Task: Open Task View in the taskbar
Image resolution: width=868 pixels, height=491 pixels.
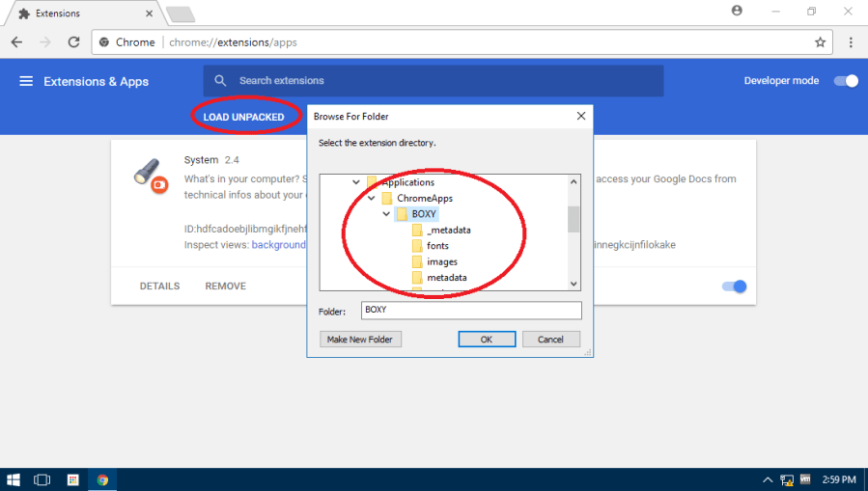Action: pyautogui.click(x=42, y=479)
